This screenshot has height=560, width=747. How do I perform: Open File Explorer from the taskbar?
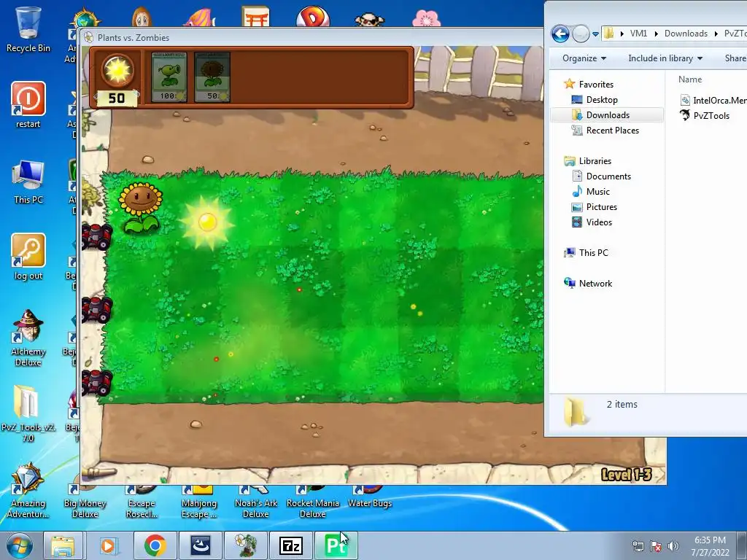63,545
